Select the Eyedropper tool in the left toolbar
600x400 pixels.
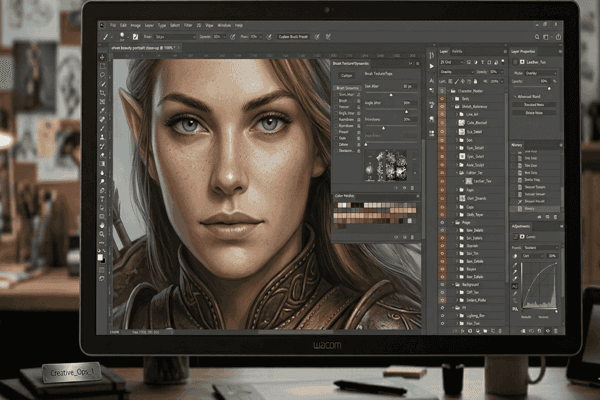point(103,111)
